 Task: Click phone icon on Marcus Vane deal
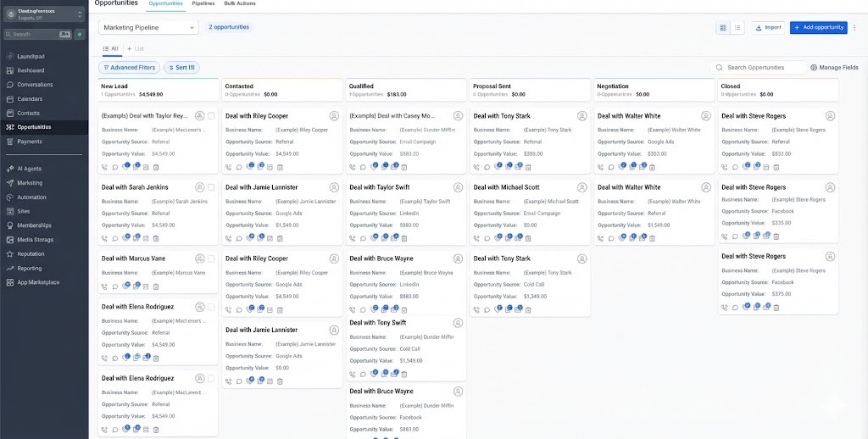pos(104,286)
